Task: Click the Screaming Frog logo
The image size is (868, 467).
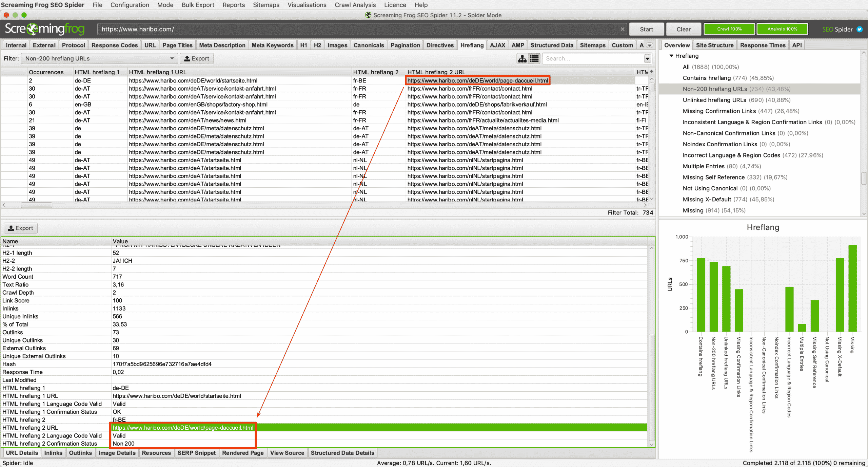Action: [44, 29]
